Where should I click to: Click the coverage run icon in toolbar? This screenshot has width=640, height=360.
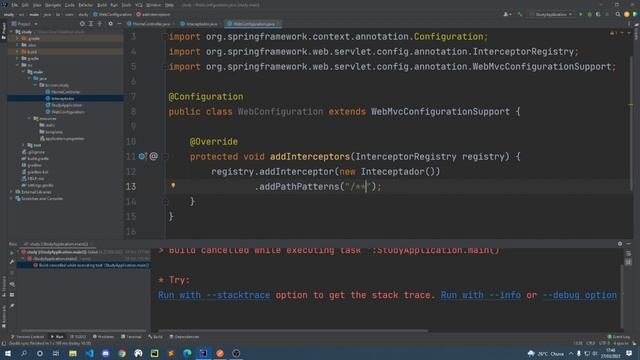click(598, 14)
